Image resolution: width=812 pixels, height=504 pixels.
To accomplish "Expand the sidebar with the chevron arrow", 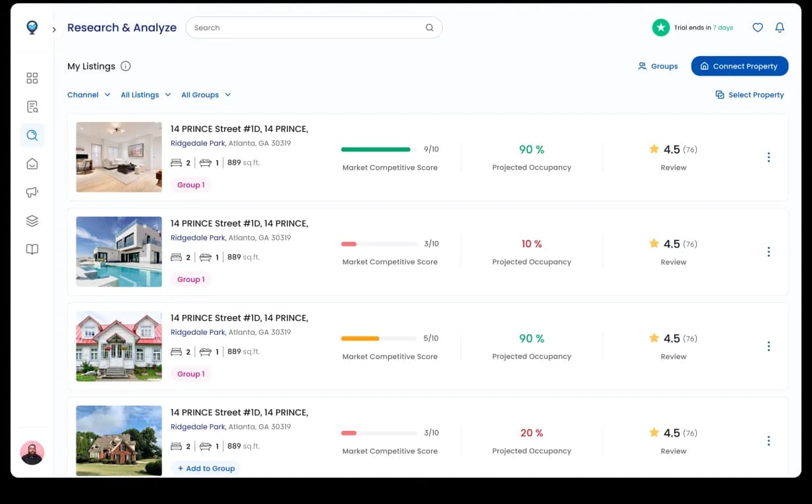I will click(53, 30).
